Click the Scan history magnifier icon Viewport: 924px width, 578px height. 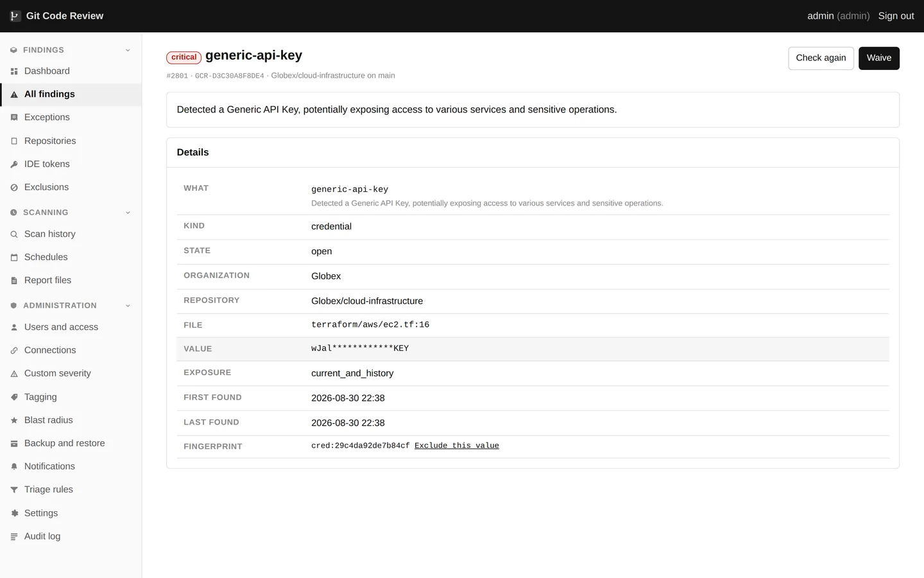[14, 234]
